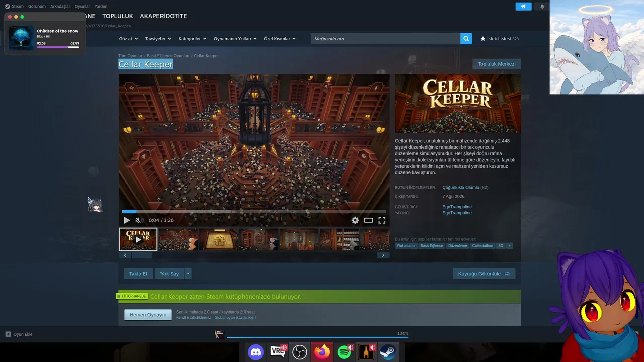Select the Düzenleme tag
Image resolution: width=644 pixels, height=362 pixels.
click(457, 246)
